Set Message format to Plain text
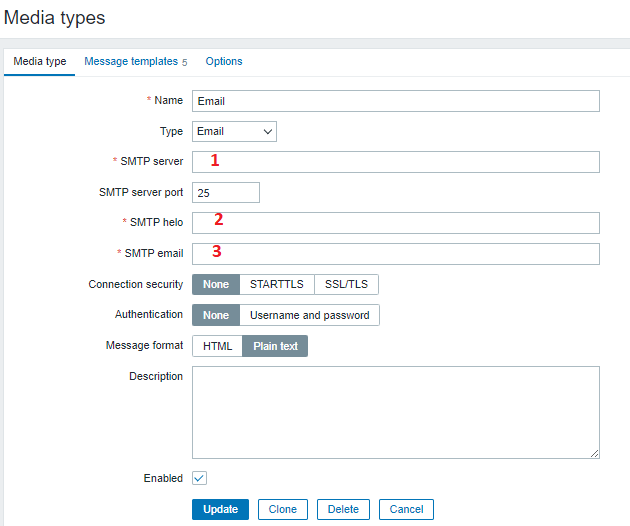The image size is (630, 526). 275,346
